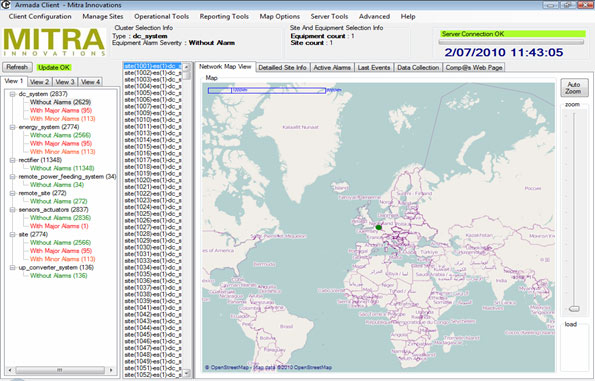595x381 pixels.
Task: Open the Manage Sites menu
Action: (103, 17)
